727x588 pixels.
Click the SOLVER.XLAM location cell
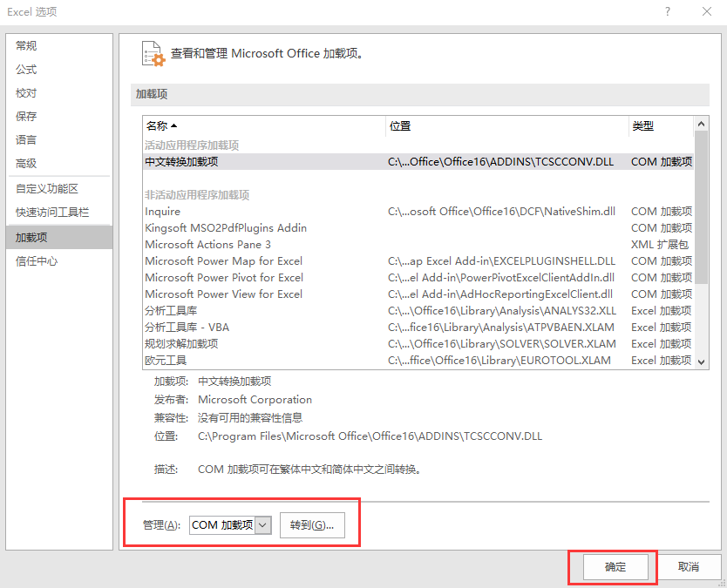tap(502, 344)
